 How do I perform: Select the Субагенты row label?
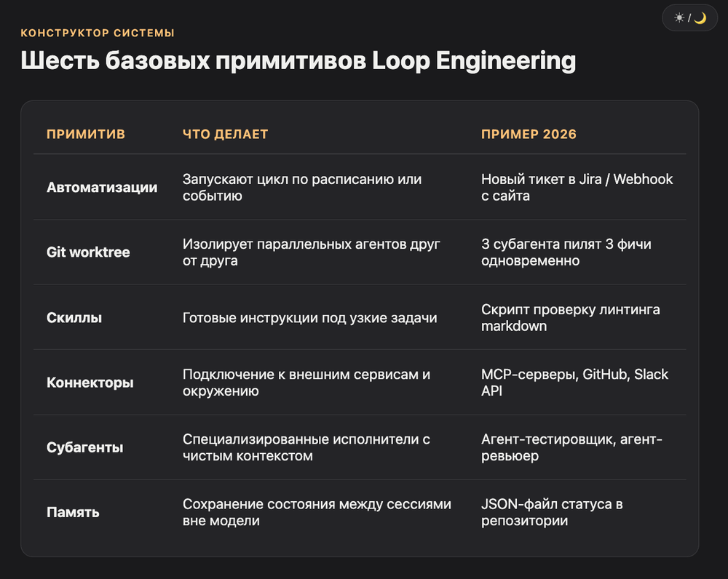(x=85, y=447)
